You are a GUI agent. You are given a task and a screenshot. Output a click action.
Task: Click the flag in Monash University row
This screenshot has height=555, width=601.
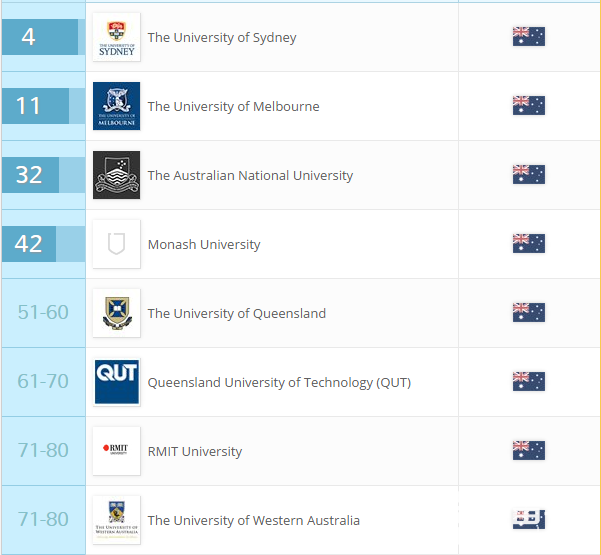529,243
